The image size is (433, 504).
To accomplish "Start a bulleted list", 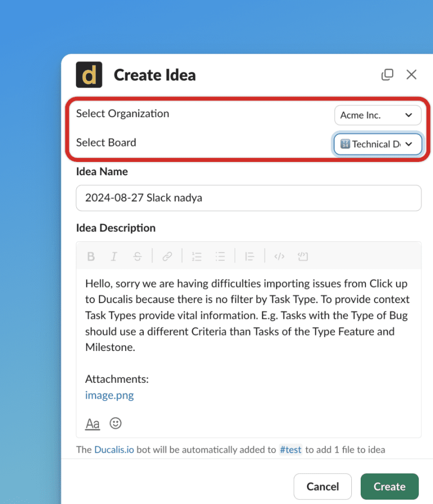I will 220,256.
